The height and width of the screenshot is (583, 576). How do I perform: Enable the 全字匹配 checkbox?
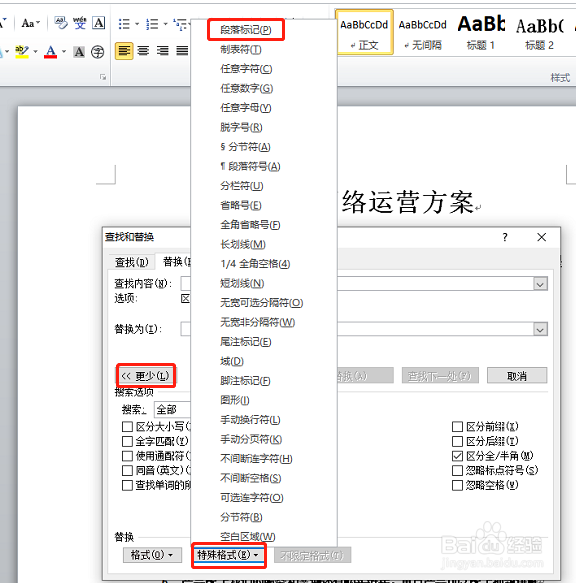pos(128,441)
